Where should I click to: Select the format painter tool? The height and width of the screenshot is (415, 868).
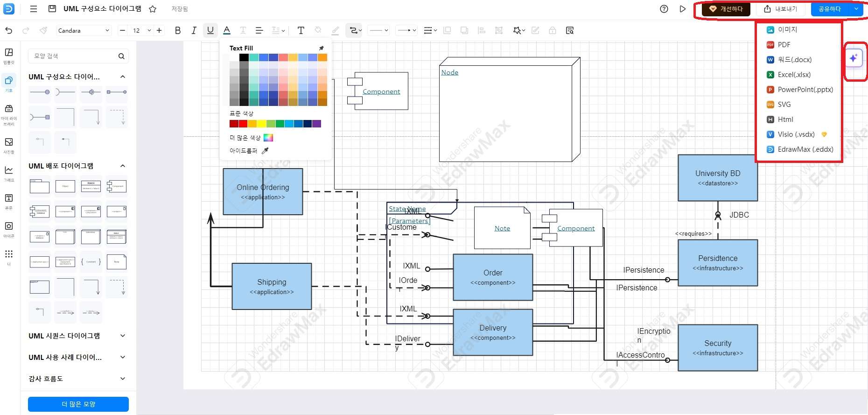(x=43, y=30)
